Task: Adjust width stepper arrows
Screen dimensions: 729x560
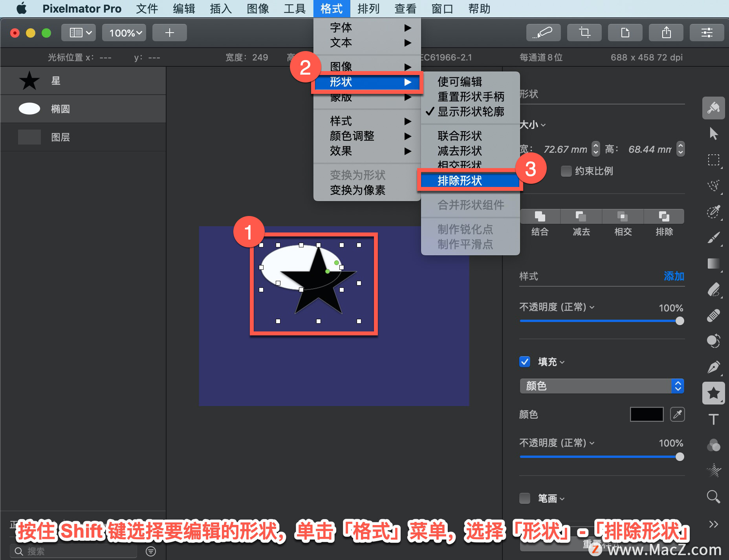Action: [x=596, y=148]
